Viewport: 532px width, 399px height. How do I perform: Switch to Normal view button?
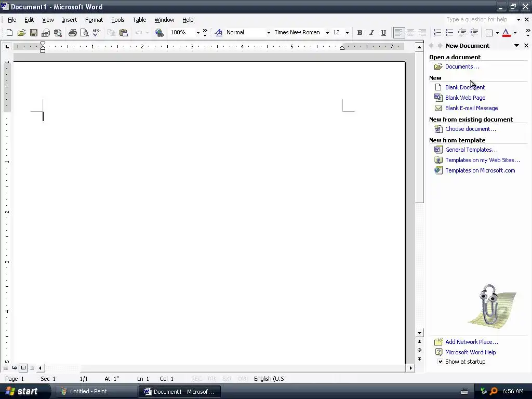click(6, 368)
